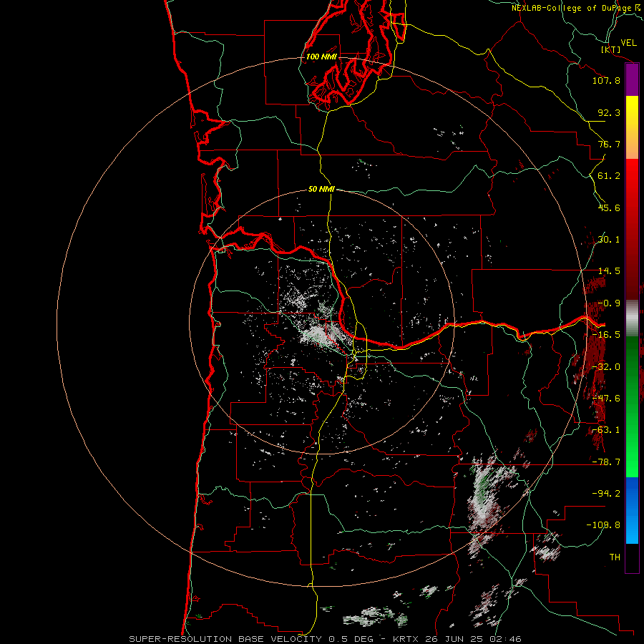Click the NEXLAB-College of DuPage label

pos(572,8)
